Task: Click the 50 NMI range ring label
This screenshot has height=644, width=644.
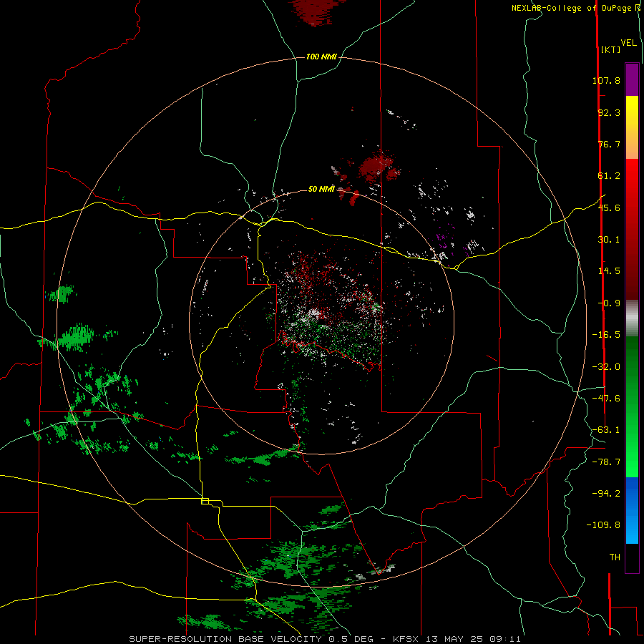Action: click(x=321, y=189)
